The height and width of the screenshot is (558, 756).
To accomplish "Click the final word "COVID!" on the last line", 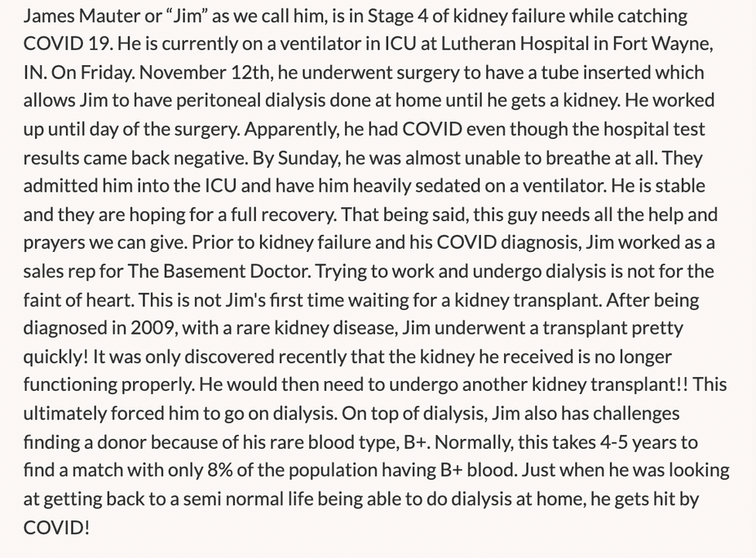I will click(56, 529).
